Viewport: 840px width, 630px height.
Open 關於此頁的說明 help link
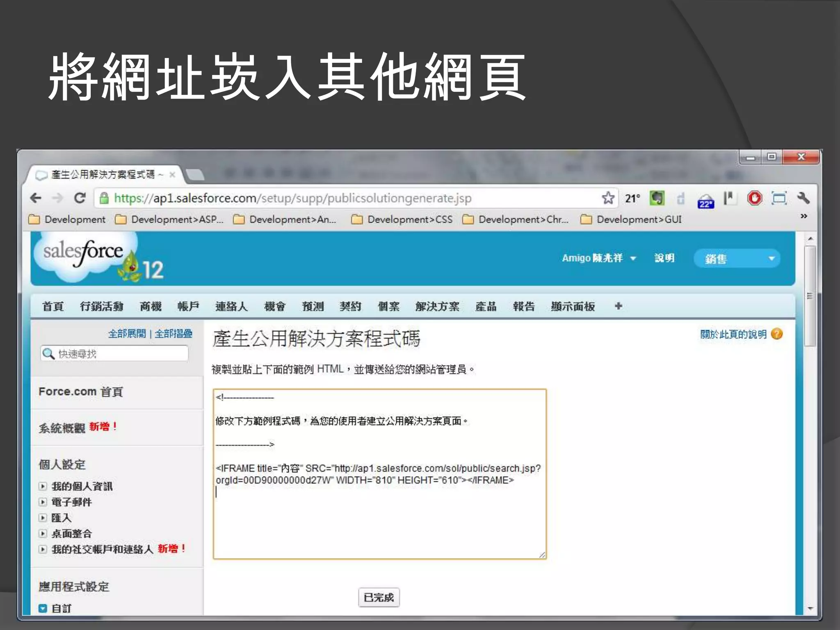(x=733, y=334)
